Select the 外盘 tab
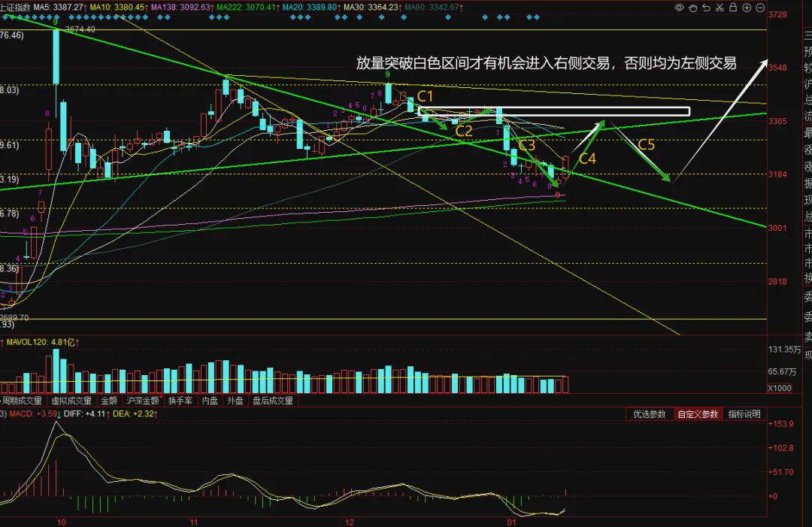 pos(235,401)
